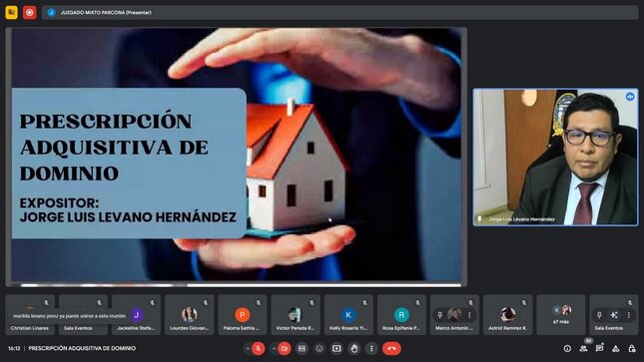The width and height of the screenshot is (644, 362).
Task: Open meeting details info icon
Action: 567,348
